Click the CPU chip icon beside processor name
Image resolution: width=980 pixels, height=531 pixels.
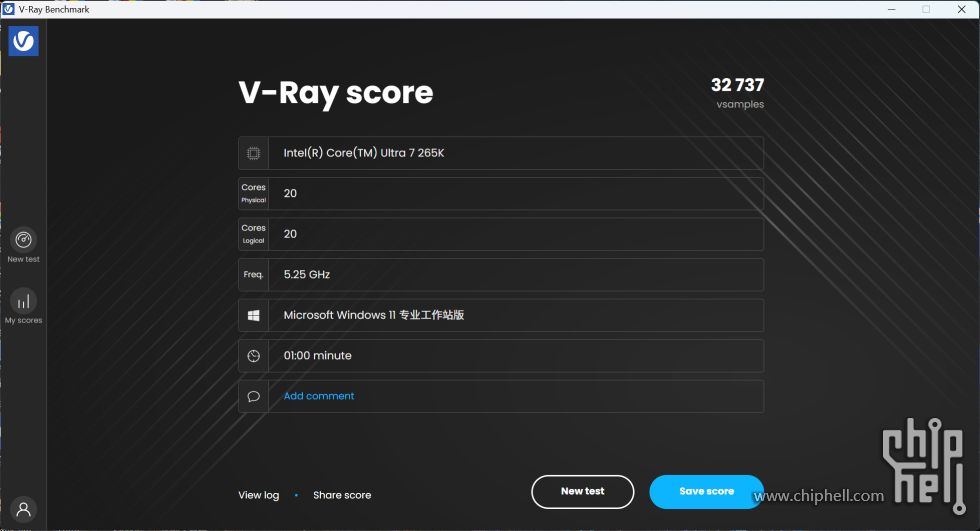(x=253, y=153)
